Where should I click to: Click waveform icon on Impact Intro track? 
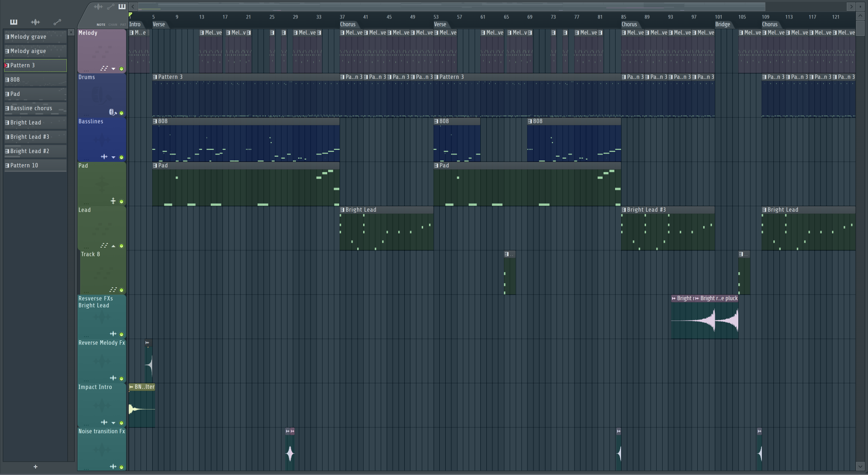coord(104,422)
